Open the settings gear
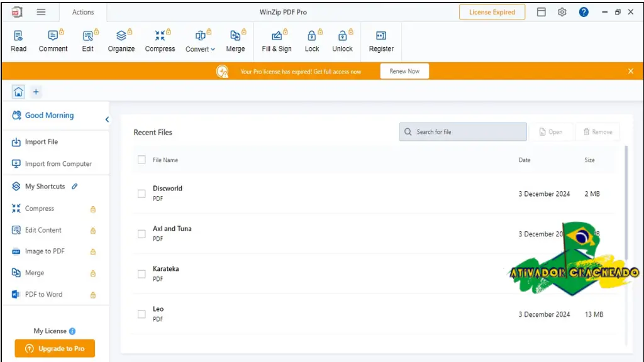644x362 pixels. click(x=562, y=12)
